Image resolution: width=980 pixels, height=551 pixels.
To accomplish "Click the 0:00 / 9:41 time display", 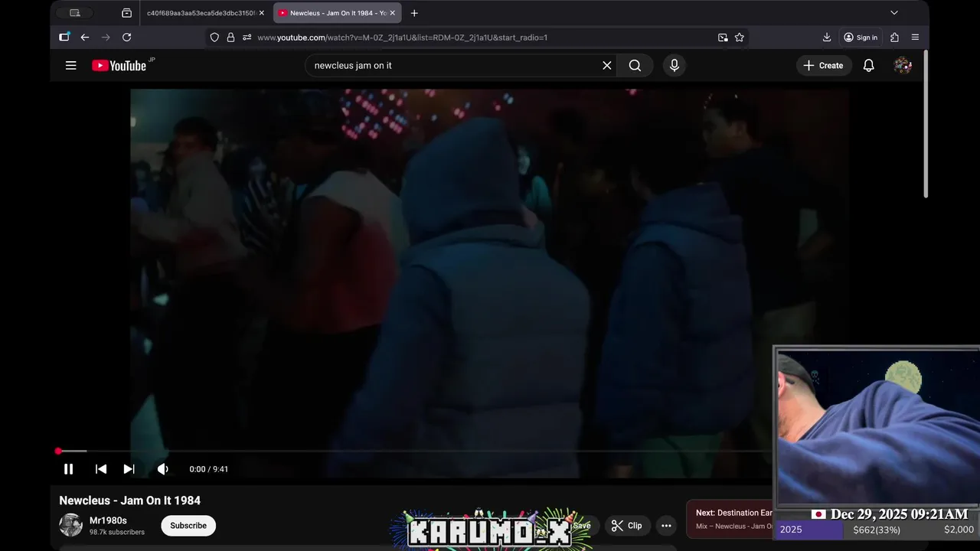I will pos(209,469).
